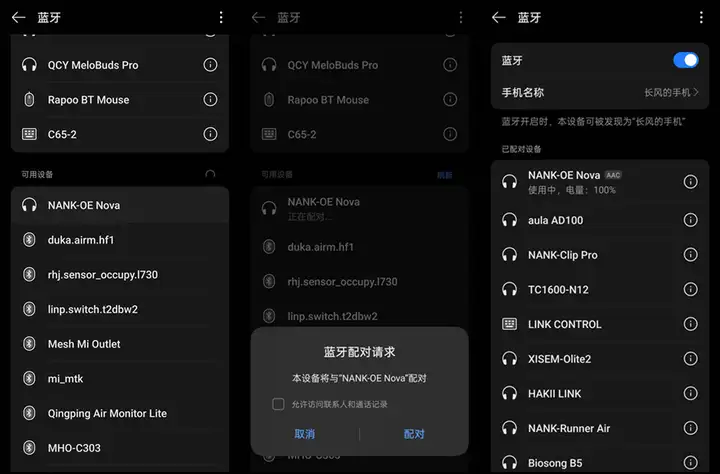Open the overflow menu on the left Bluetooth screen
This screenshot has width=720, height=474.
(x=221, y=17)
